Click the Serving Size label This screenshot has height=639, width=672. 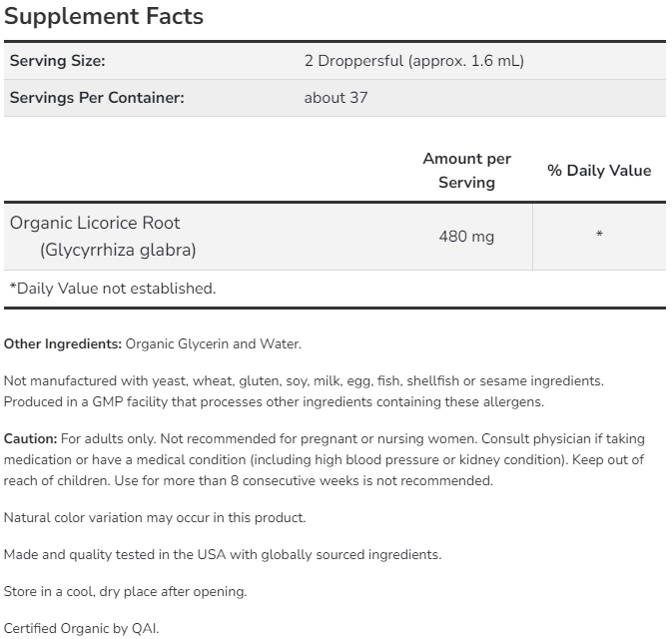pos(57,61)
